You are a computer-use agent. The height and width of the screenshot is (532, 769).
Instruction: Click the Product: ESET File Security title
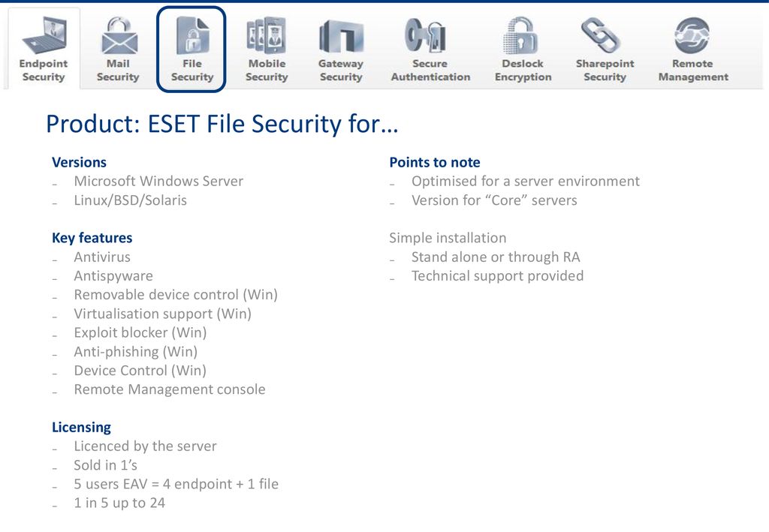(222, 124)
